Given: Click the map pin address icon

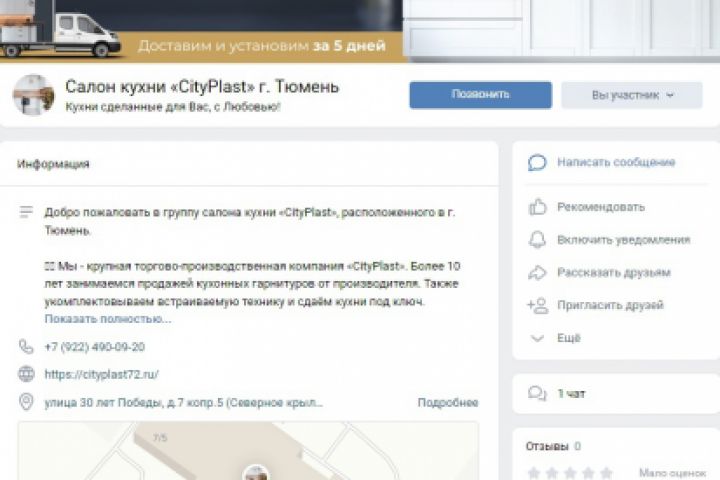Looking at the screenshot, I should point(26,402).
